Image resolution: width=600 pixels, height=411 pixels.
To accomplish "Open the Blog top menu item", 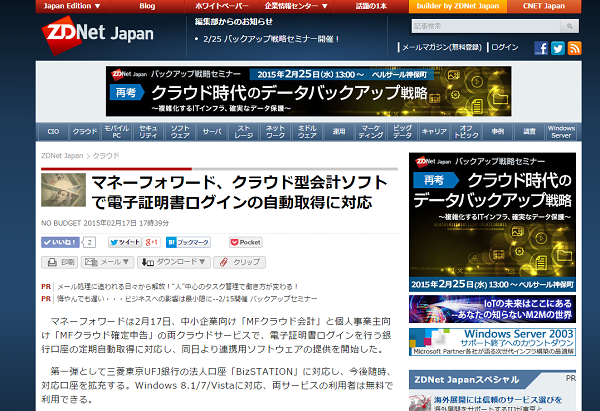I will click(147, 6).
